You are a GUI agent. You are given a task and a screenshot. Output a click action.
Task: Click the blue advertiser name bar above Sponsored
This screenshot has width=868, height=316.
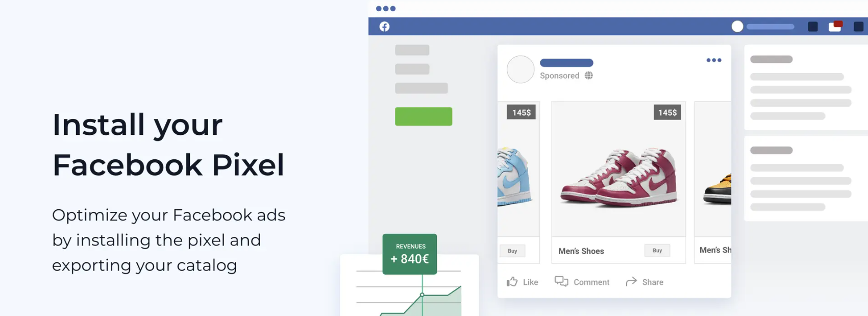coord(566,63)
